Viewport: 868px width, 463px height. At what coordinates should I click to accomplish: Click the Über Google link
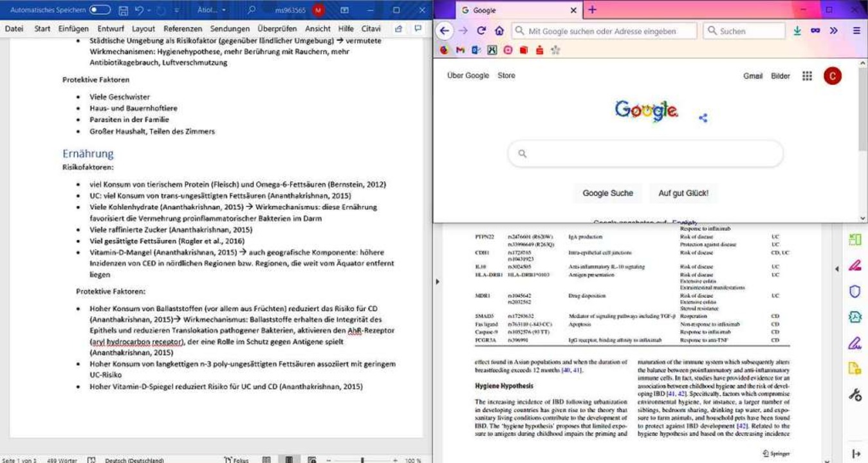[468, 75]
